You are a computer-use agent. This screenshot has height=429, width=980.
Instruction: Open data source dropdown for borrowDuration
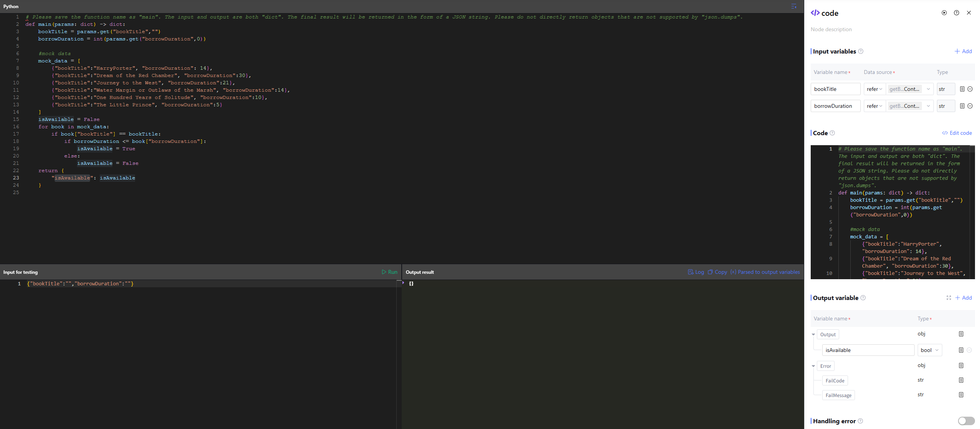click(909, 106)
